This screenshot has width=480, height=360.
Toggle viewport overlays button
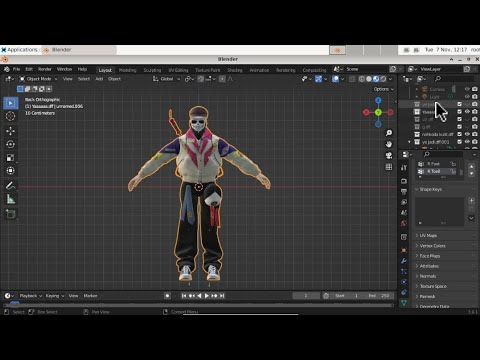tap(335, 79)
